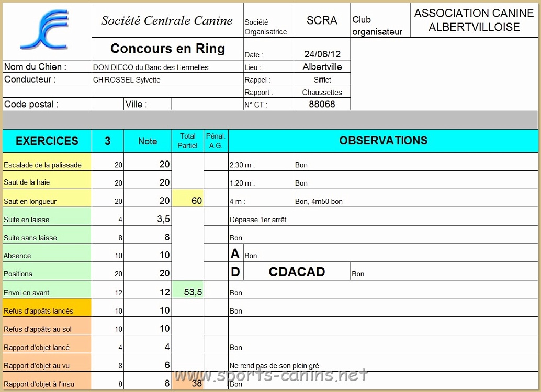This screenshot has height=392, width=541.
Task: Click the 'Escalade de la palissade' row label
Action: tap(47, 162)
